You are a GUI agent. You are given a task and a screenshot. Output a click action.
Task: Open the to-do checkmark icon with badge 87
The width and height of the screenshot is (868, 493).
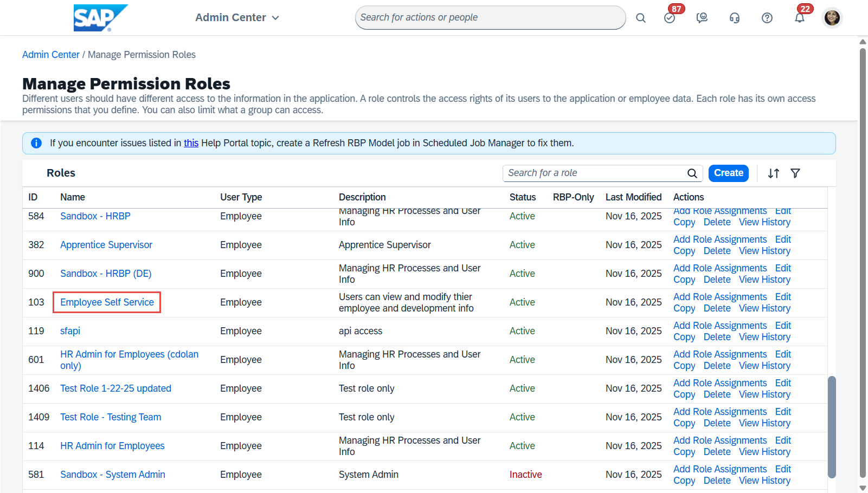tap(670, 18)
